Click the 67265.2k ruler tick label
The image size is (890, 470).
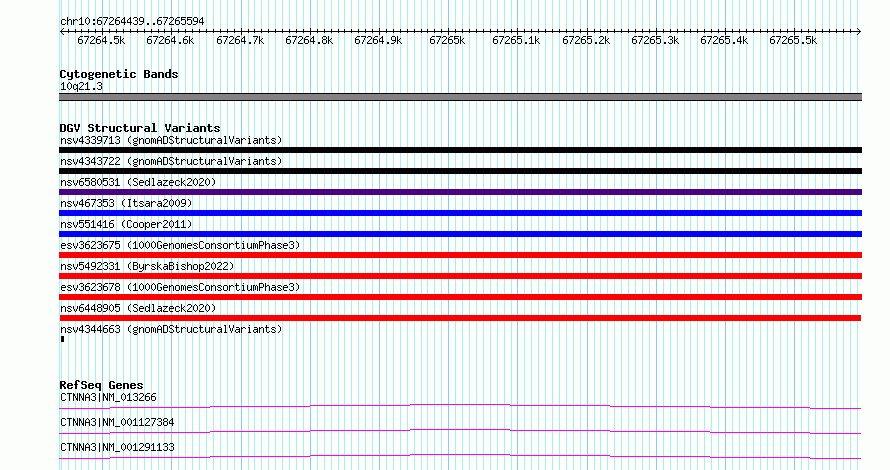point(586,40)
